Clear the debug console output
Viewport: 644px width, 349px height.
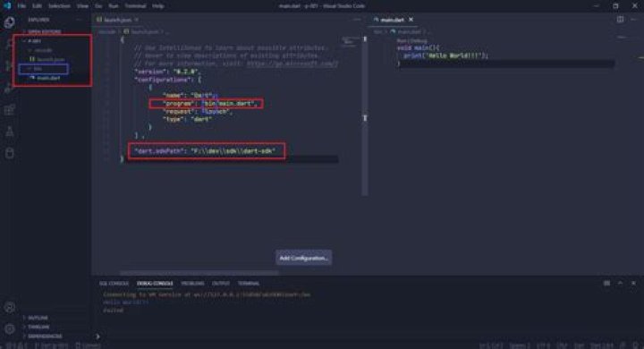[x=606, y=284]
